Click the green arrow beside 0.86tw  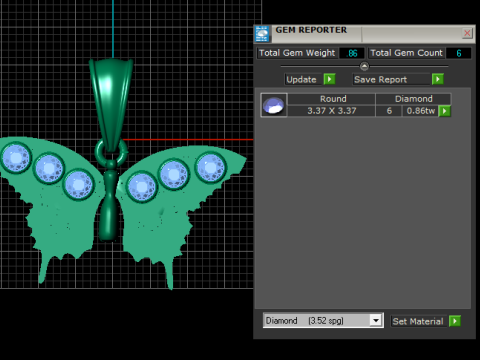(445, 111)
